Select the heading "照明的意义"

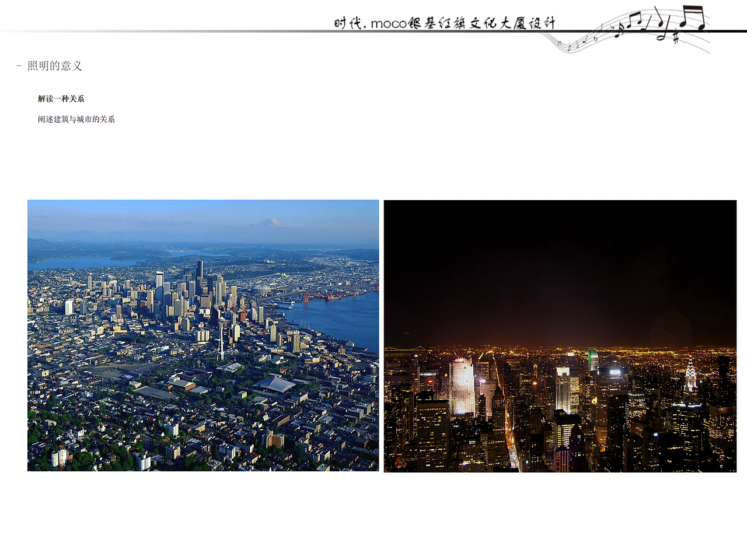(55, 66)
